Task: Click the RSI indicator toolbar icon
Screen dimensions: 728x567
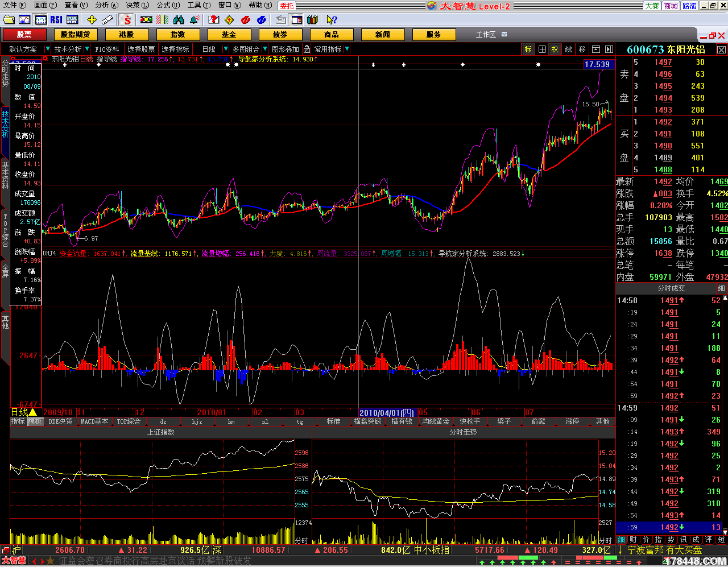Action: (56, 20)
